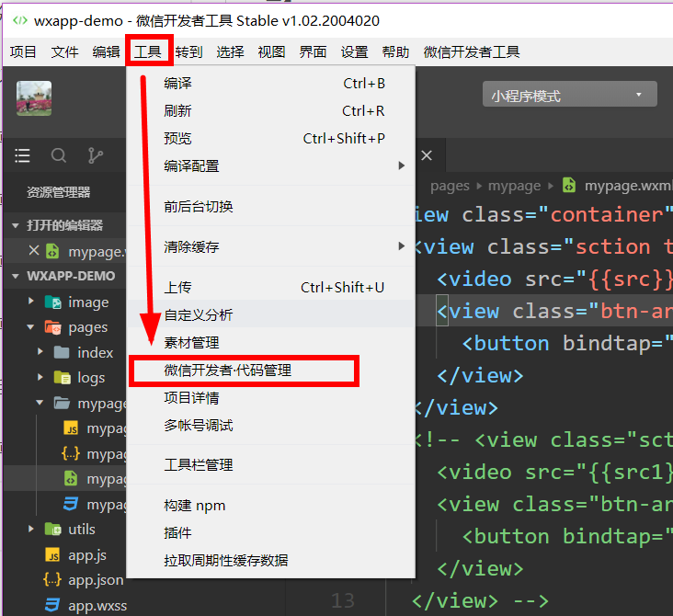Select 多帐号调试 menu entry
The width and height of the screenshot is (673, 616).
[x=271, y=426]
